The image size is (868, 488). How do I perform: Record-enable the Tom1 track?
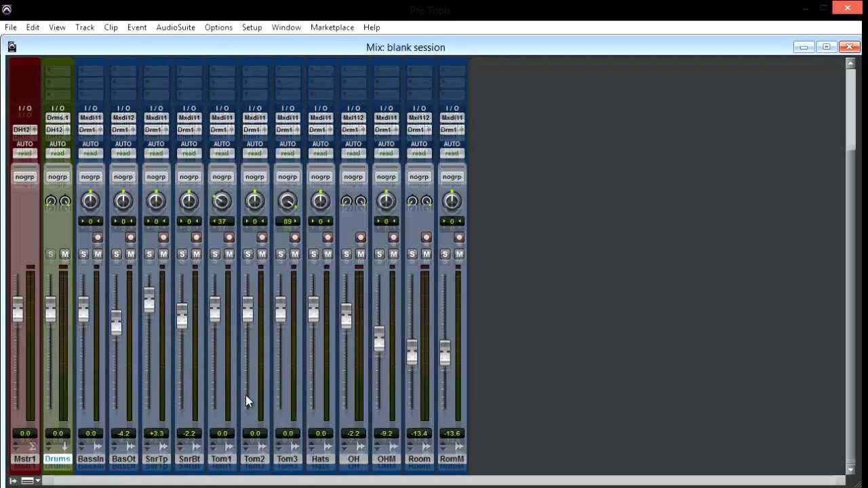click(229, 237)
